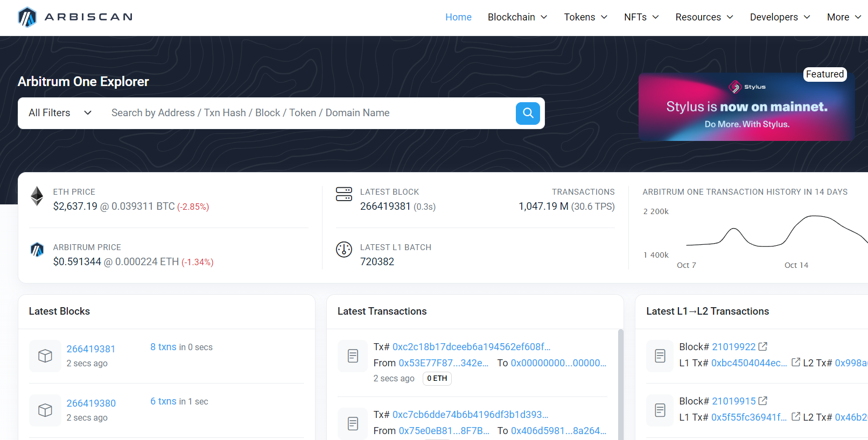Image resolution: width=868 pixels, height=440 pixels.
Task: Open recipient address 0x406d5981...8a264
Action: 558,431
